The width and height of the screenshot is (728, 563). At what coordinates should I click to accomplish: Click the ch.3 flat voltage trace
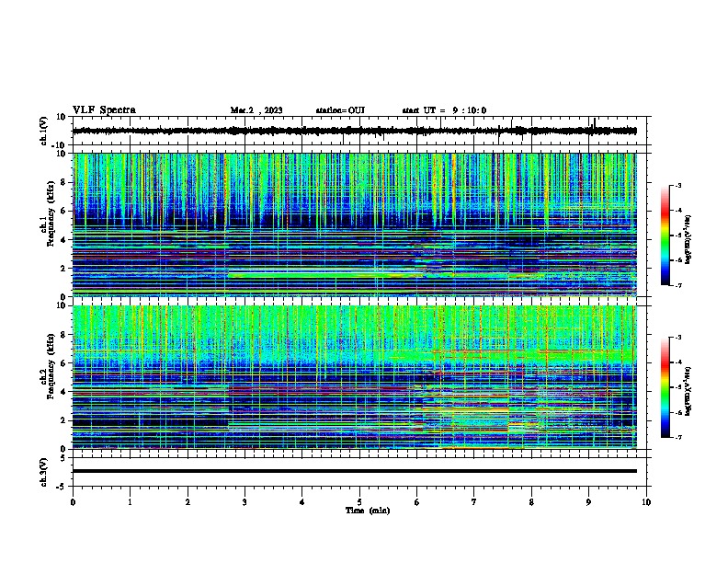(x=355, y=471)
